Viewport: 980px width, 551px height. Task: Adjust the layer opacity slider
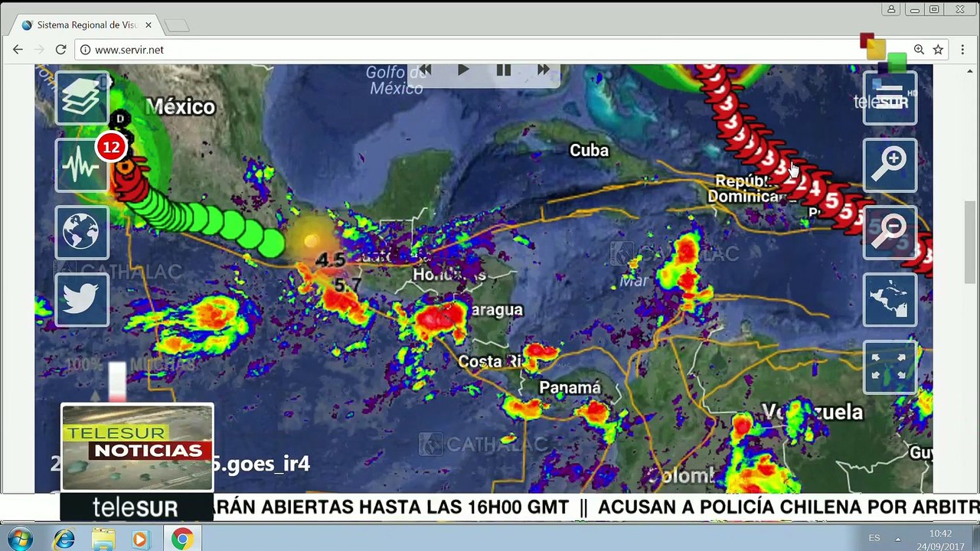[117, 382]
